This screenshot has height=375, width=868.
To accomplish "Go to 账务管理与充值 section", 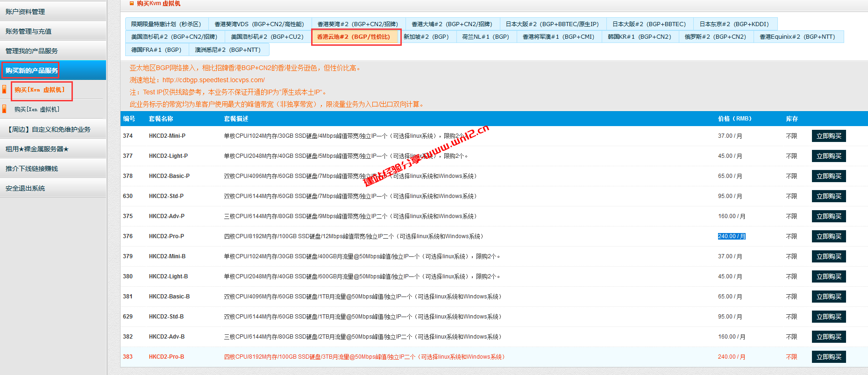I will coord(28,31).
